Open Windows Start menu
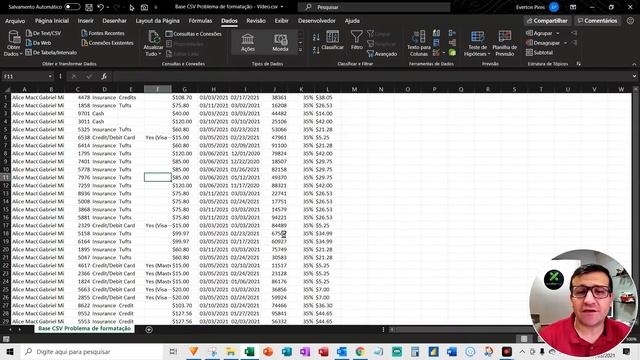Screen dimensions: 640x360 click(10, 351)
